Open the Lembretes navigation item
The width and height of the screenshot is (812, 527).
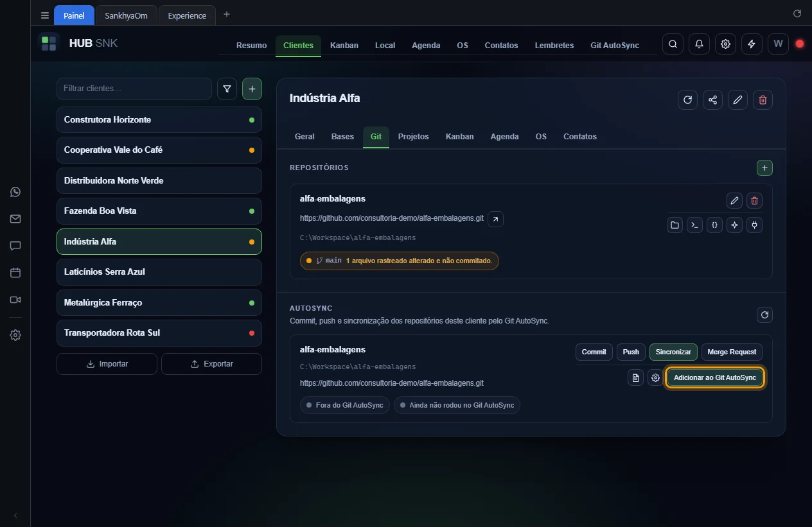554,46
